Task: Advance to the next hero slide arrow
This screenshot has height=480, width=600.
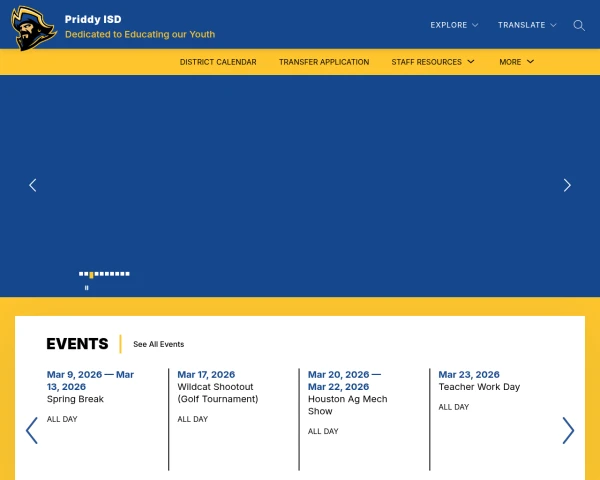Action: [567, 185]
